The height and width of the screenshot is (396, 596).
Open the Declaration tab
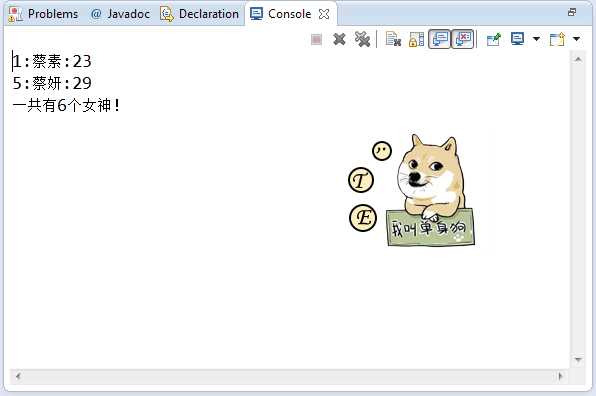[x=199, y=14]
